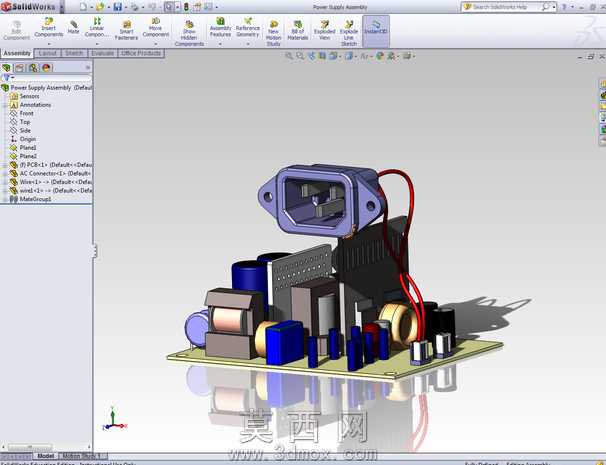Switch to the Model bottom tab

(46, 456)
